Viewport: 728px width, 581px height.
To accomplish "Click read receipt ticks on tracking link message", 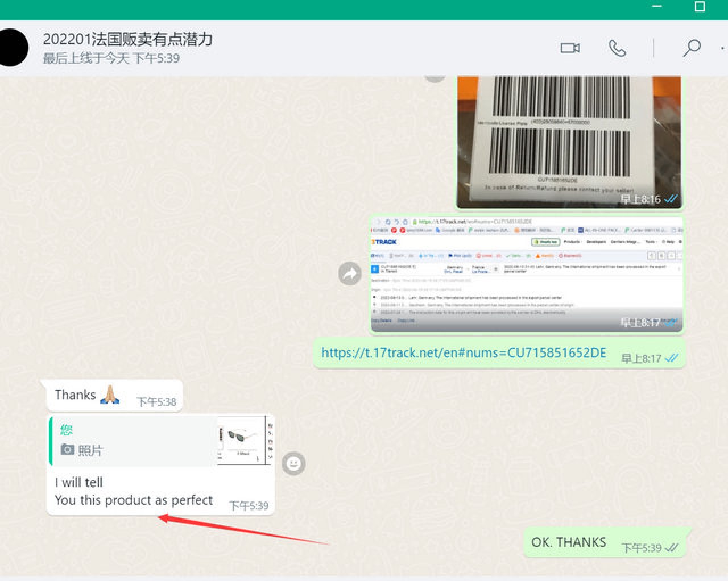I will click(672, 358).
